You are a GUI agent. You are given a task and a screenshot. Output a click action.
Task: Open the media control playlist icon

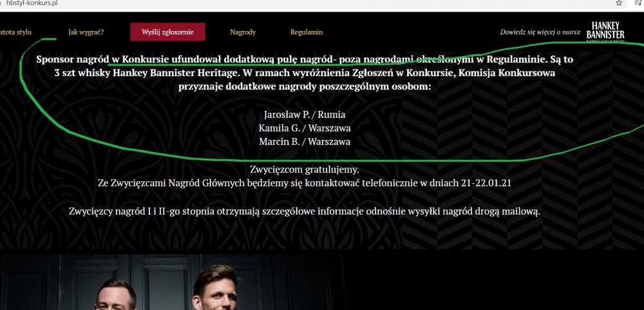tap(638, 3)
